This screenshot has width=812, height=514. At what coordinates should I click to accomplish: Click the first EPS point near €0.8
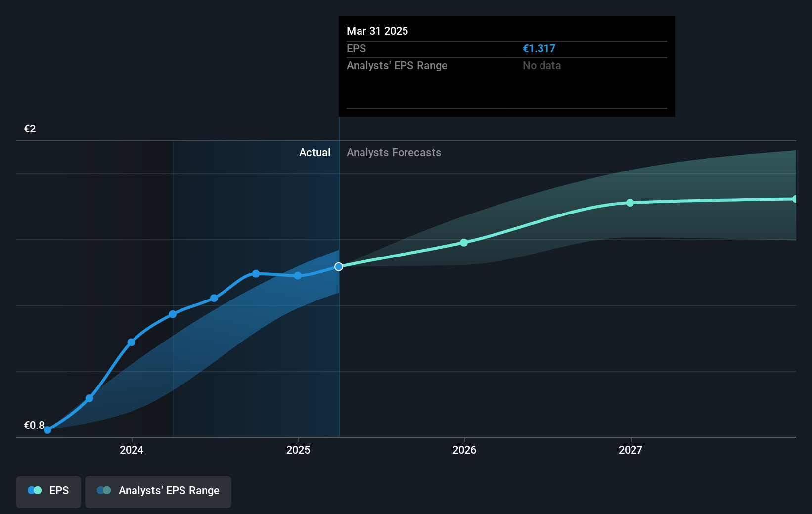coord(47,430)
